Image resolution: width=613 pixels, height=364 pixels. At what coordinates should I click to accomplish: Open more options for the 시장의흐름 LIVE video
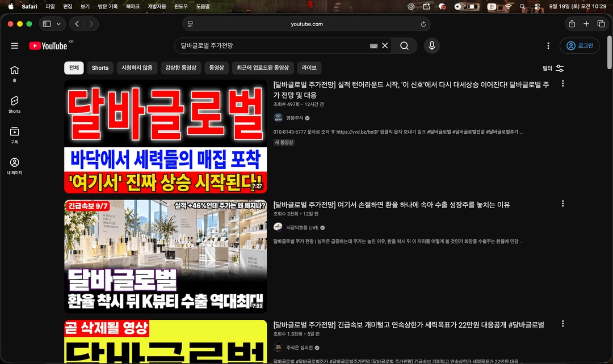[x=562, y=204]
